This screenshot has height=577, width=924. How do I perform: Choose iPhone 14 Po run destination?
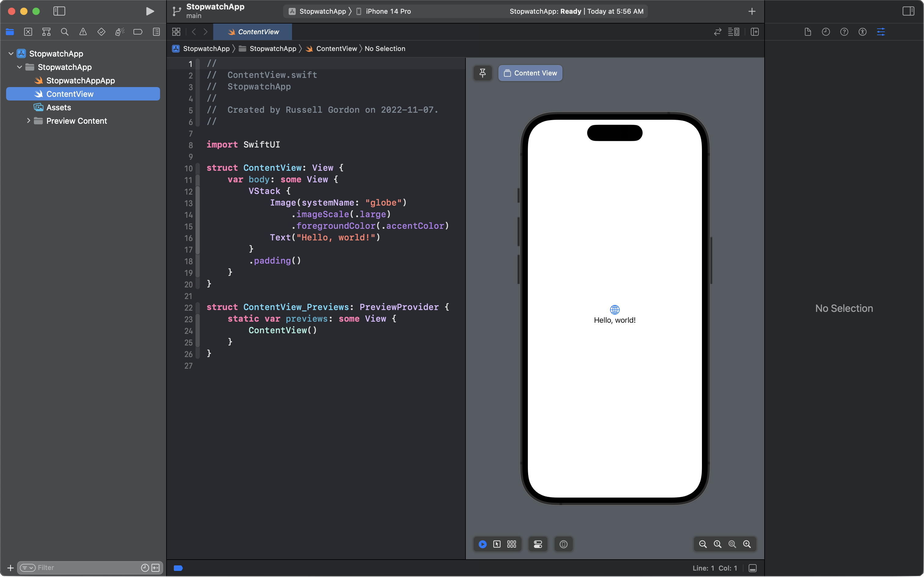tap(388, 11)
